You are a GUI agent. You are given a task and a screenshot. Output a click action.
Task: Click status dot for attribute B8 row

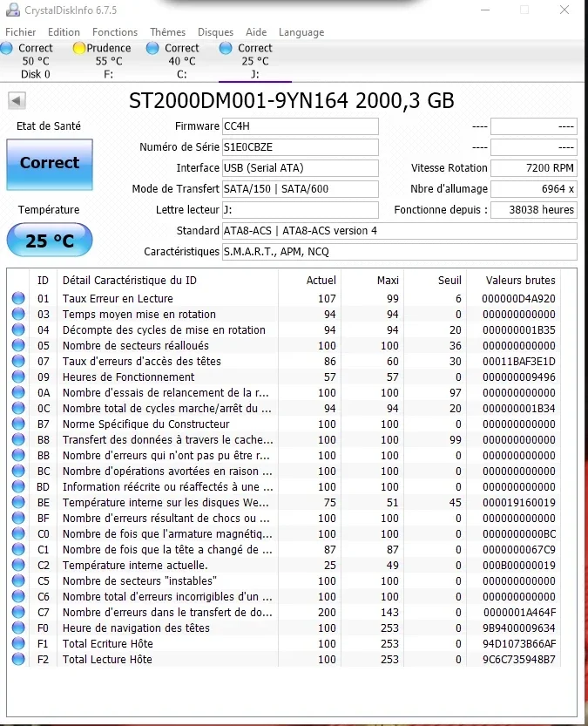pyautogui.click(x=18, y=439)
